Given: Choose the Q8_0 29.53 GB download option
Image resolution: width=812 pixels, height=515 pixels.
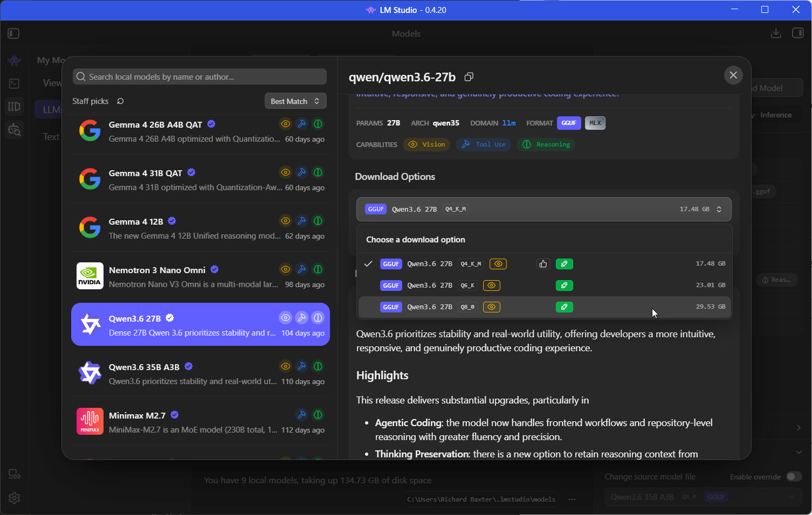Looking at the screenshot, I should pos(545,307).
